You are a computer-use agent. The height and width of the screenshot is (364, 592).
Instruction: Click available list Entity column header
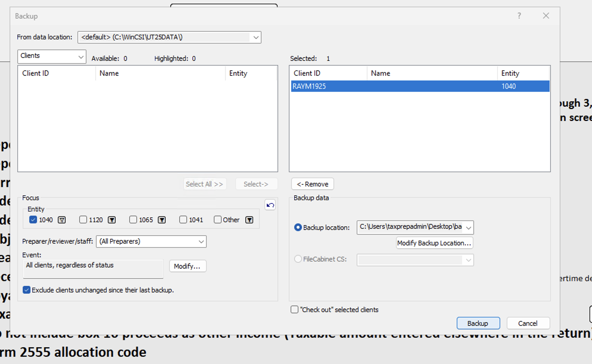(251, 73)
